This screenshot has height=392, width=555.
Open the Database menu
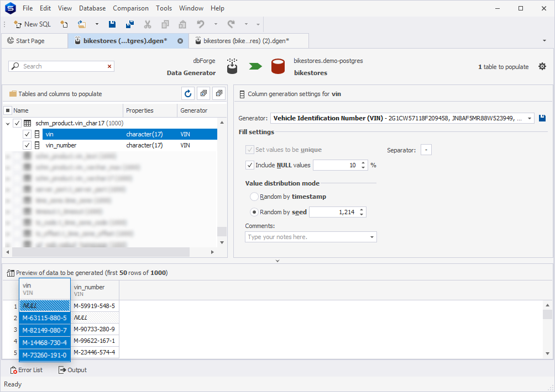tap(92, 8)
